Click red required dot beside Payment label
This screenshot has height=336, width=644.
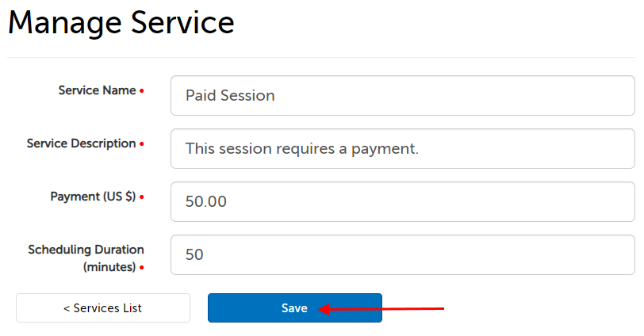142,198
